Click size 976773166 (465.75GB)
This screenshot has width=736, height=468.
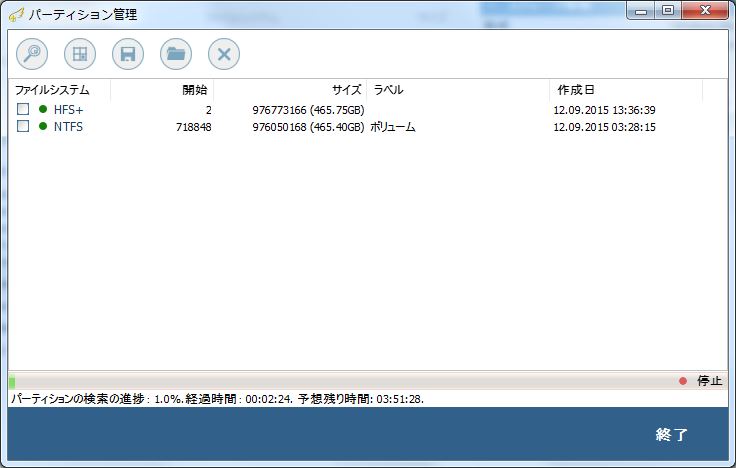coord(308,110)
